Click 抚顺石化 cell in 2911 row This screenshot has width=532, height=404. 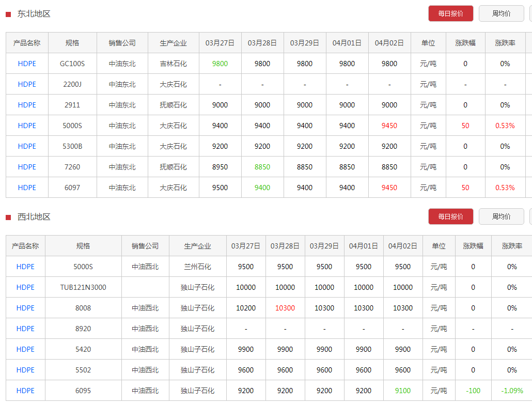coord(174,105)
